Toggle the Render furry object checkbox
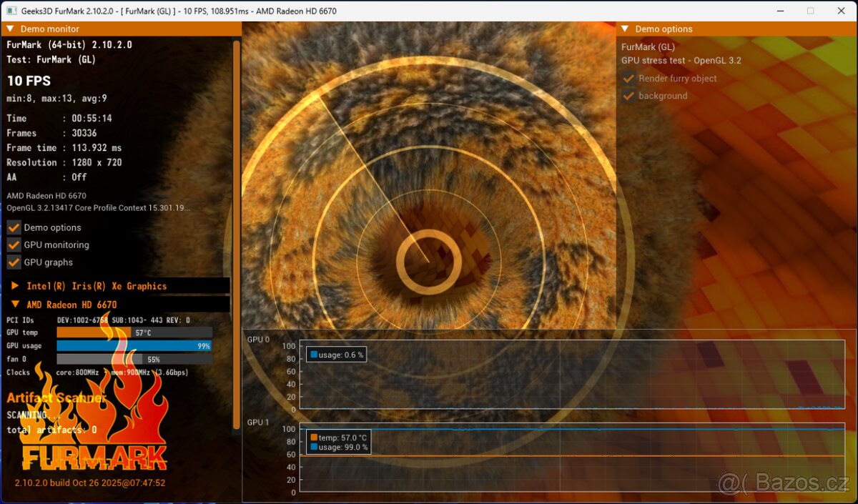Viewport: 858px width, 504px height. click(628, 79)
